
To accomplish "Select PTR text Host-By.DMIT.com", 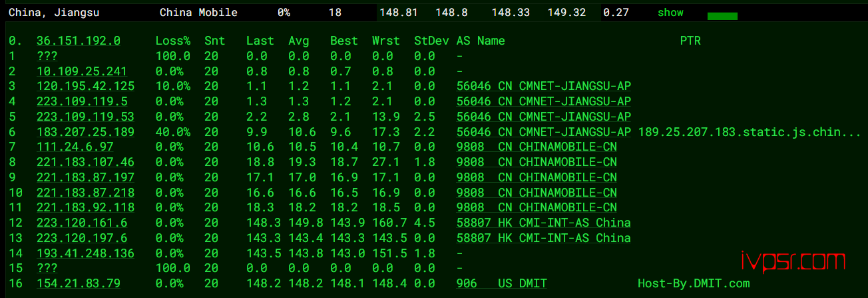I will pyautogui.click(x=694, y=284).
